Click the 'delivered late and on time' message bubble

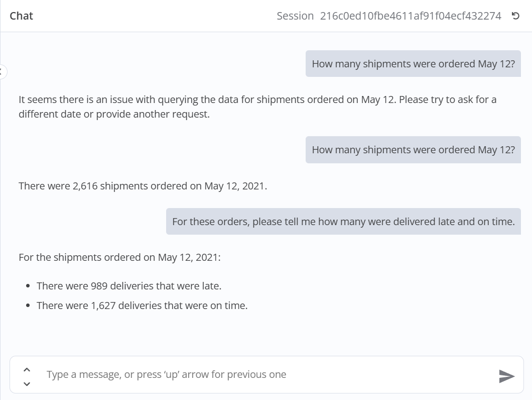[x=343, y=222]
